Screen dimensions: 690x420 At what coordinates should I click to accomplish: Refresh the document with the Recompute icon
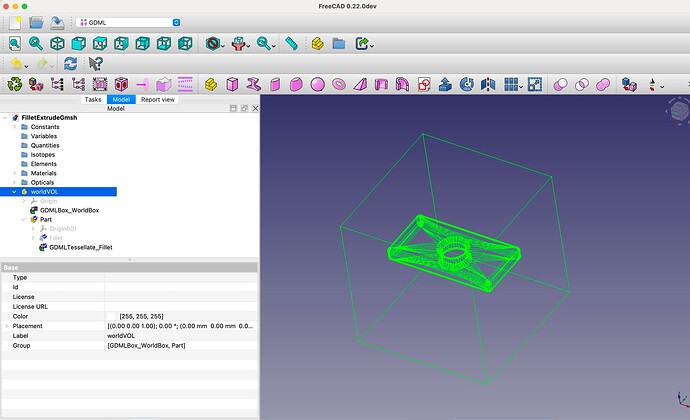(x=70, y=64)
